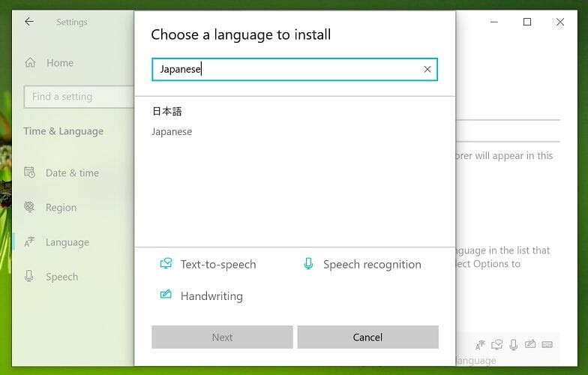Click the Home house icon

pyautogui.click(x=30, y=62)
